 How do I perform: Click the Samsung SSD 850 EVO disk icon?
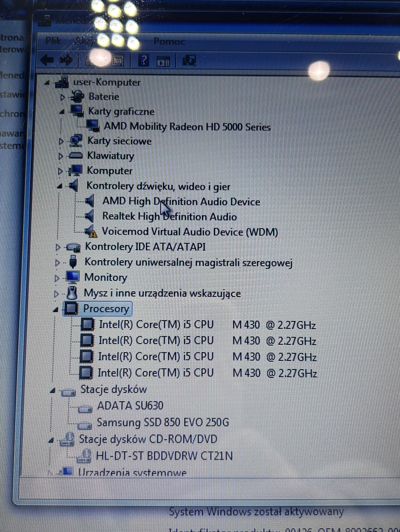point(85,426)
